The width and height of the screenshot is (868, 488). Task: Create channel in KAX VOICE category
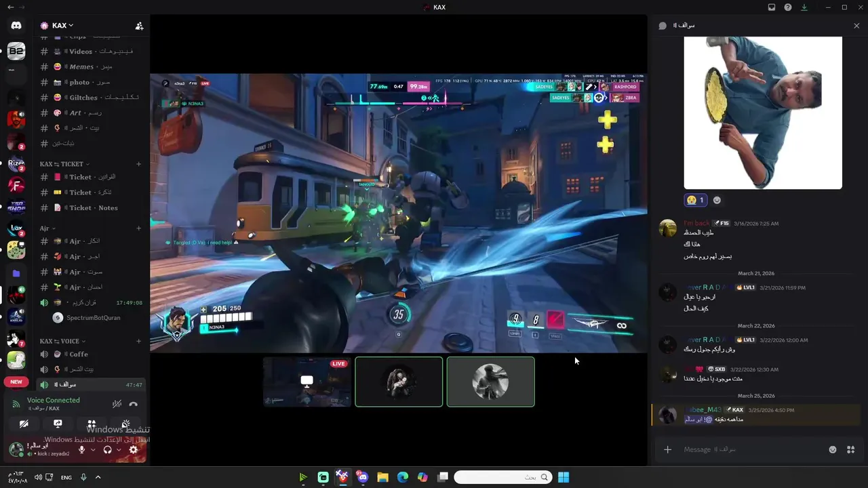[x=139, y=342]
